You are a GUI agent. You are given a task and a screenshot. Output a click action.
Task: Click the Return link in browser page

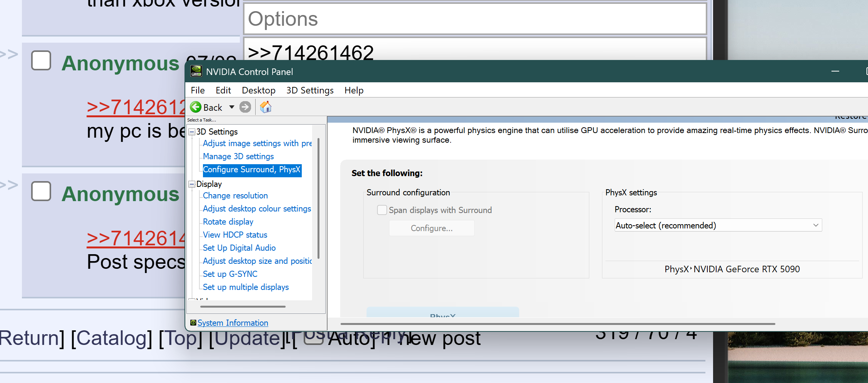29,338
